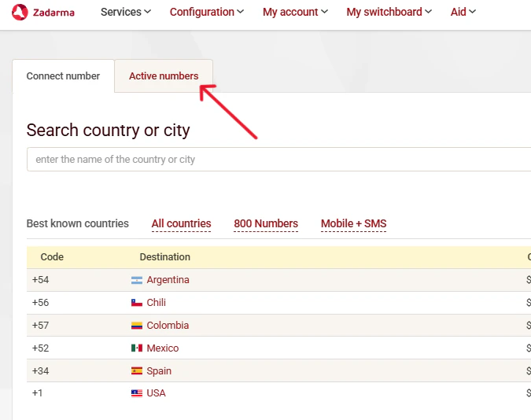Viewport: 531px width, 420px height.
Task: Click the USA flag icon
Action: pyautogui.click(x=137, y=393)
